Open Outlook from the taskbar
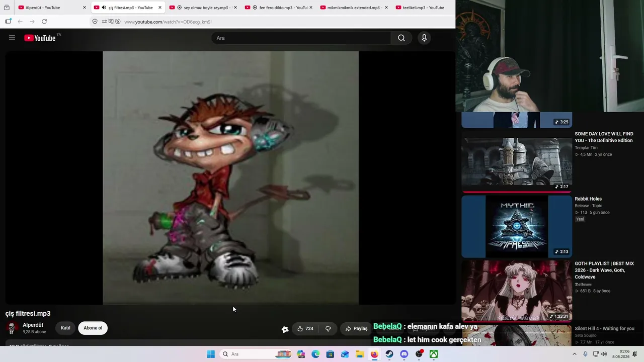Screen dimensions: 644x362 (x=345, y=354)
